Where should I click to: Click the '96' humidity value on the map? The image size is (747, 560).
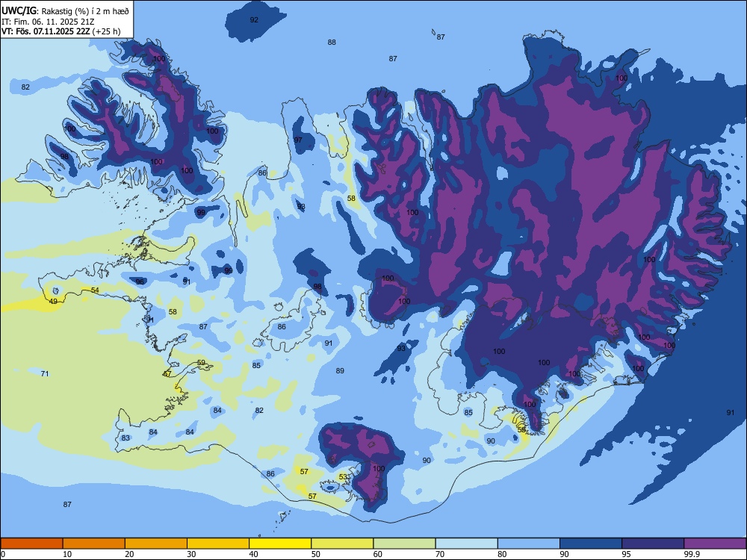point(140,281)
